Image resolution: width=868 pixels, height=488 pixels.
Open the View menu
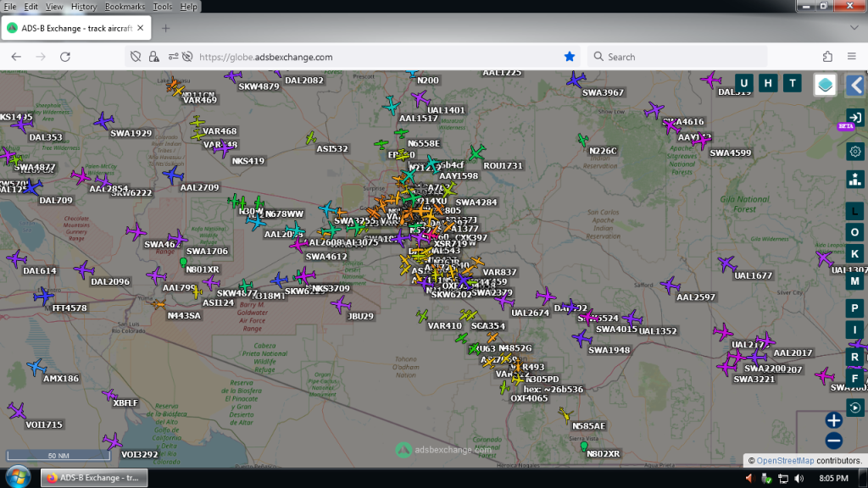[54, 7]
